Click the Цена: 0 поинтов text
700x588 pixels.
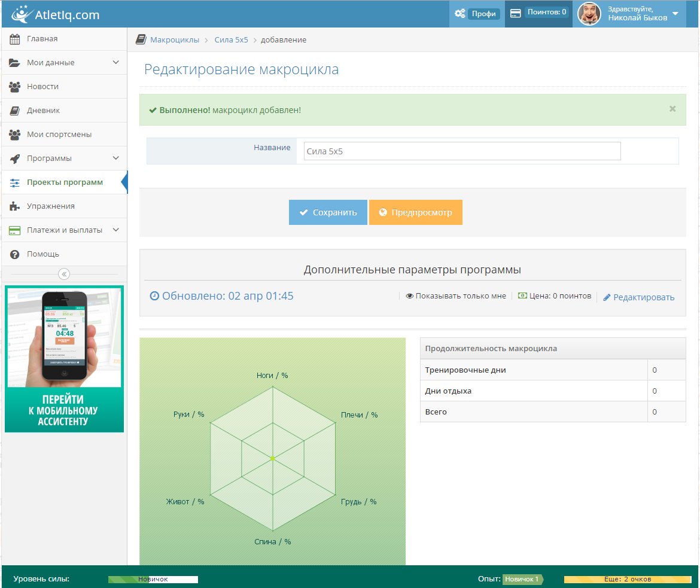point(560,295)
